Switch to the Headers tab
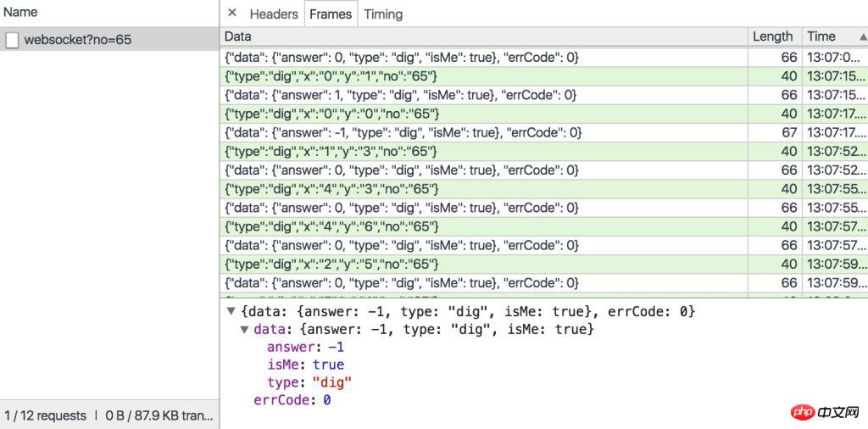This screenshot has width=868, height=429. [x=274, y=14]
